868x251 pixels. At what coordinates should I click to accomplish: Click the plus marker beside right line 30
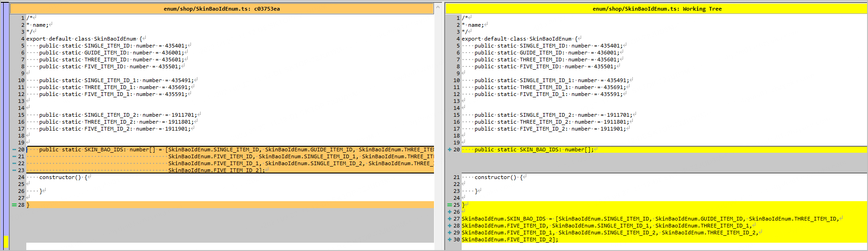[x=450, y=239]
